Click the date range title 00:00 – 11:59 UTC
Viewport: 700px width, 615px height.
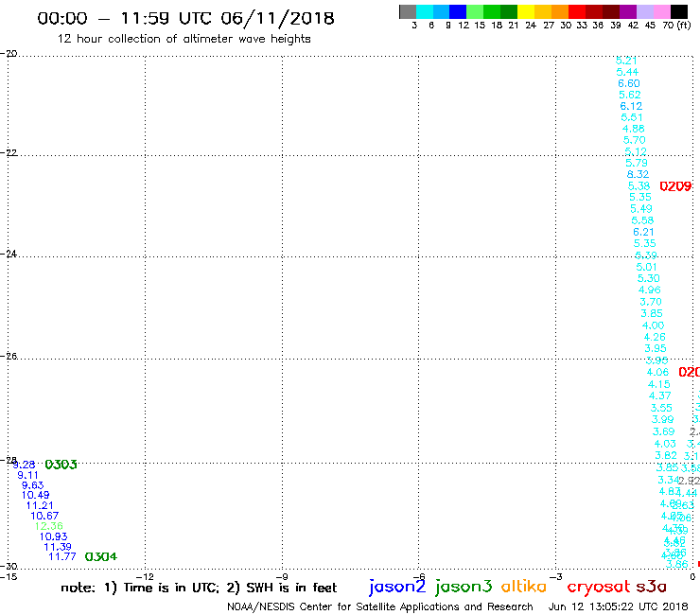pyautogui.click(x=185, y=18)
